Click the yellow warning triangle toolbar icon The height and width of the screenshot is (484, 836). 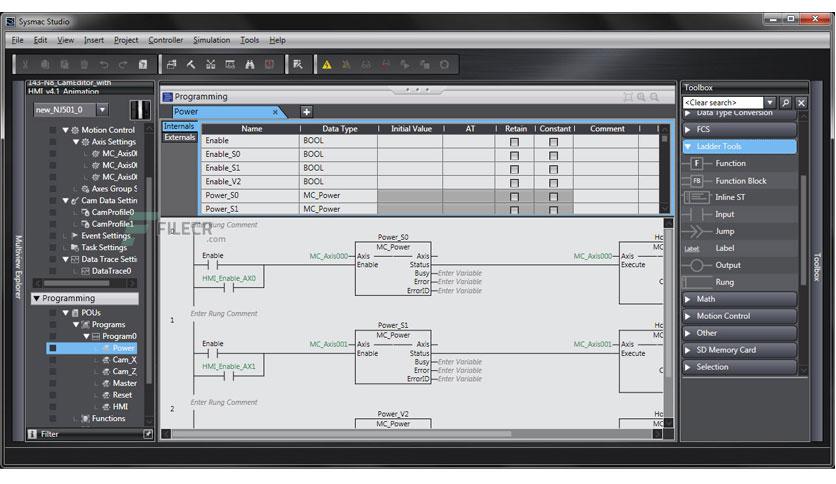[327, 64]
